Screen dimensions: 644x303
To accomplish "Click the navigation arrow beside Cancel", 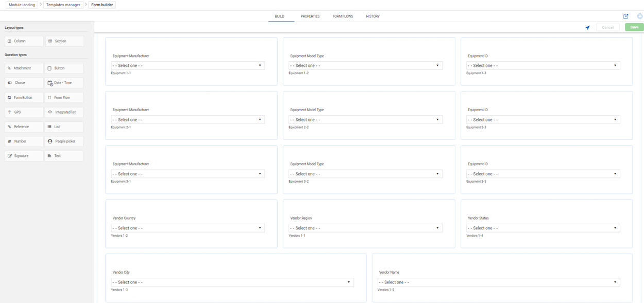I will (x=587, y=27).
